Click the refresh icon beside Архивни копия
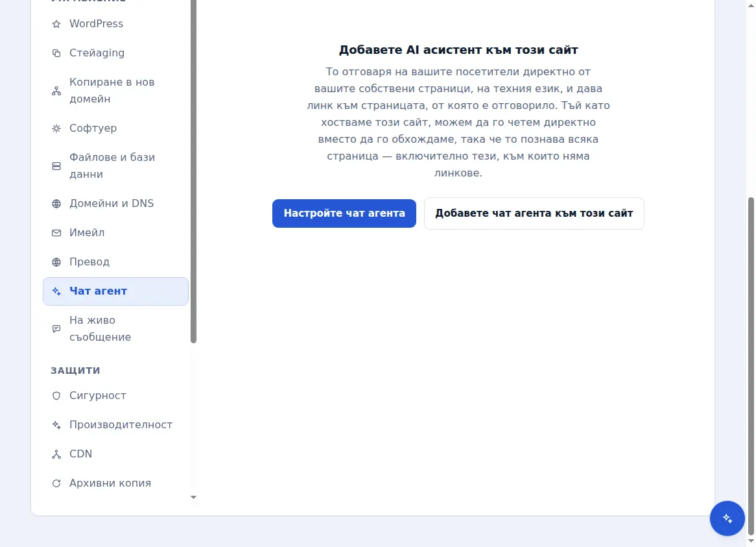Image resolution: width=756 pixels, height=547 pixels. tap(56, 483)
